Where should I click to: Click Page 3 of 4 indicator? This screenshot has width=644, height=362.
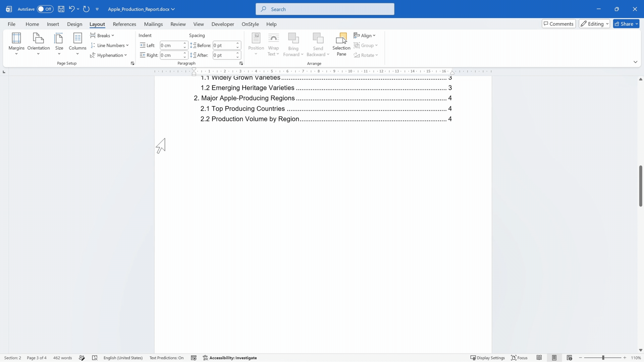tap(37, 358)
